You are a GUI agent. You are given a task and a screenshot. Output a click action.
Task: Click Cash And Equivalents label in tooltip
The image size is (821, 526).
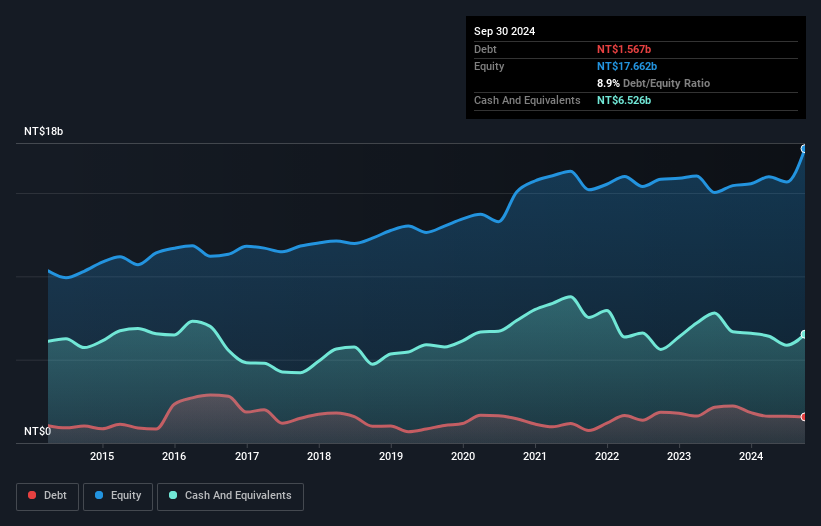click(x=527, y=100)
